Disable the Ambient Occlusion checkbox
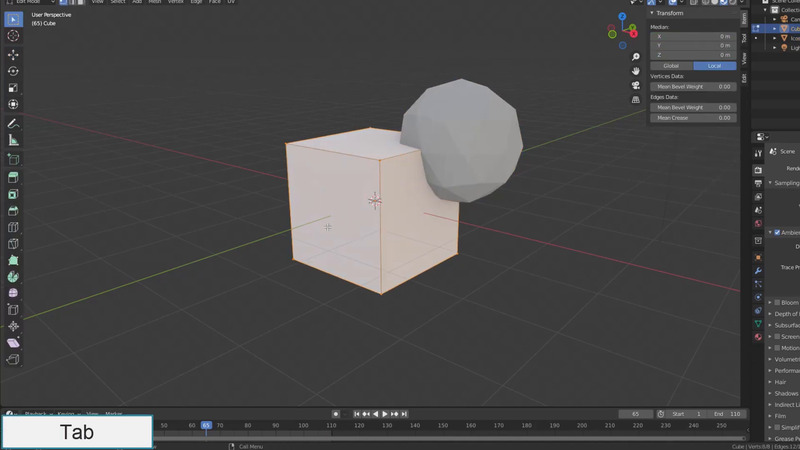This screenshot has height=450, width=800. click(x=777, y=232)
